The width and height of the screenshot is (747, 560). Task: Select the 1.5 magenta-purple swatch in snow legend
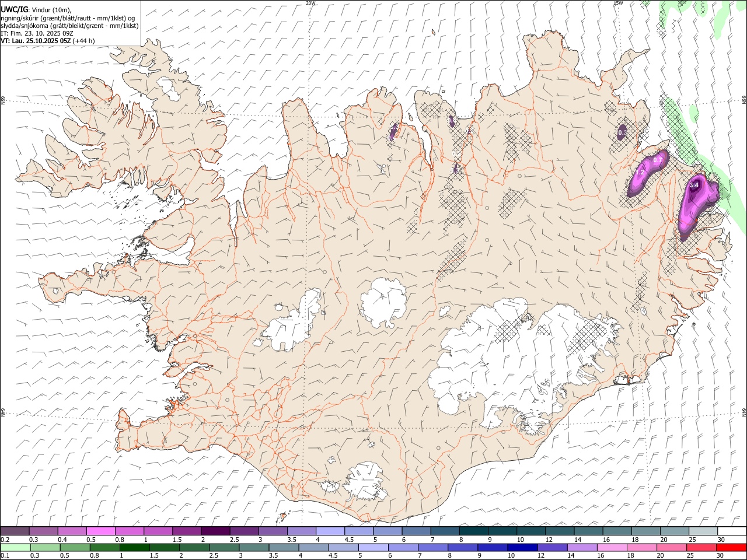pyautogui.click(x=187, y=531)
